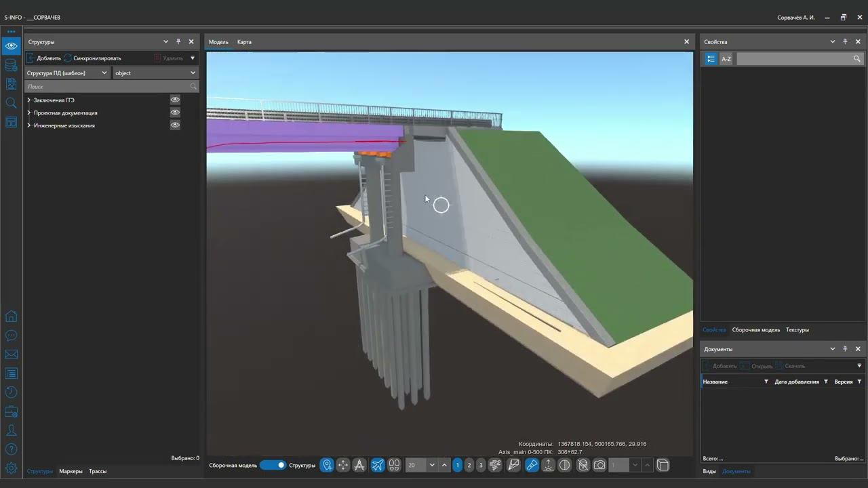Image resolution: width=868 pixels, height=488 pixels.
Task: Open the briefcase icon in left sidebar
Action: [11, 411]
